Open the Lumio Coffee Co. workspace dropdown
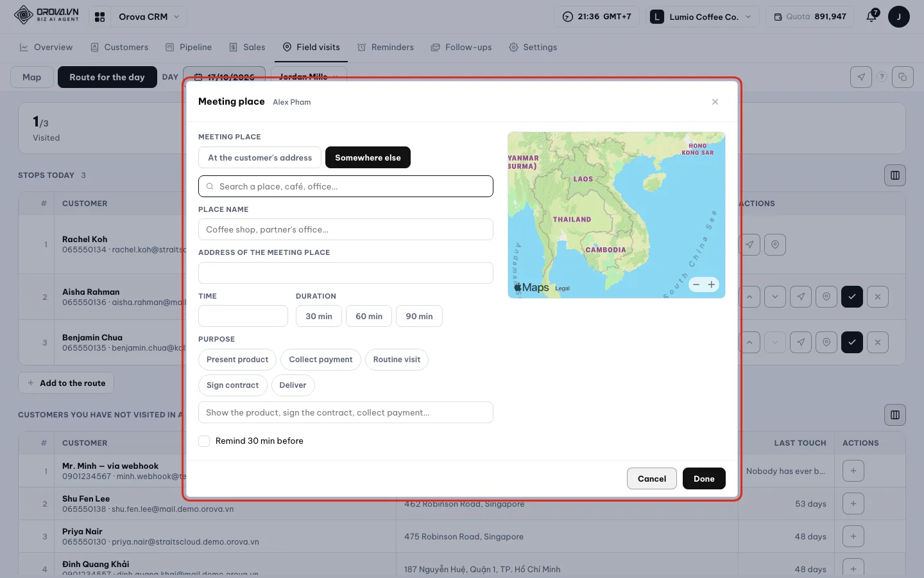 tap(702, 17)
